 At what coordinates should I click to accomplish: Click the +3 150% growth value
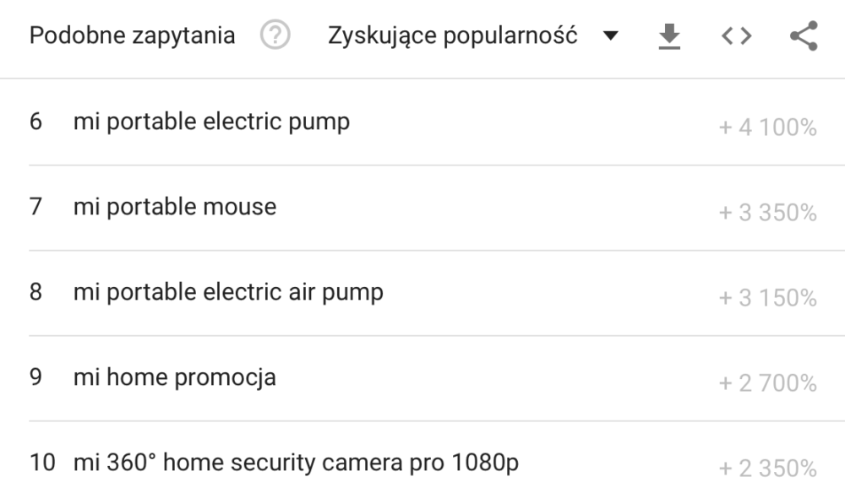pos(767,298)
